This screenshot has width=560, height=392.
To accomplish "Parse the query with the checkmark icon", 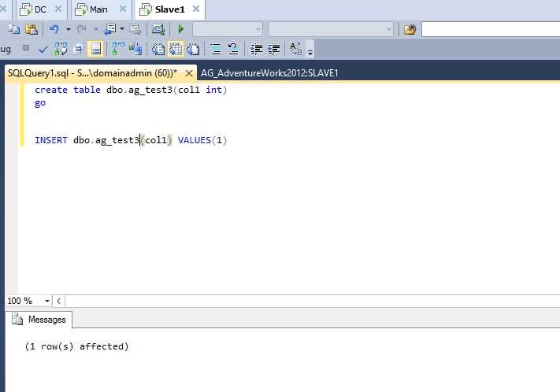I will click(x=43, y=49).
